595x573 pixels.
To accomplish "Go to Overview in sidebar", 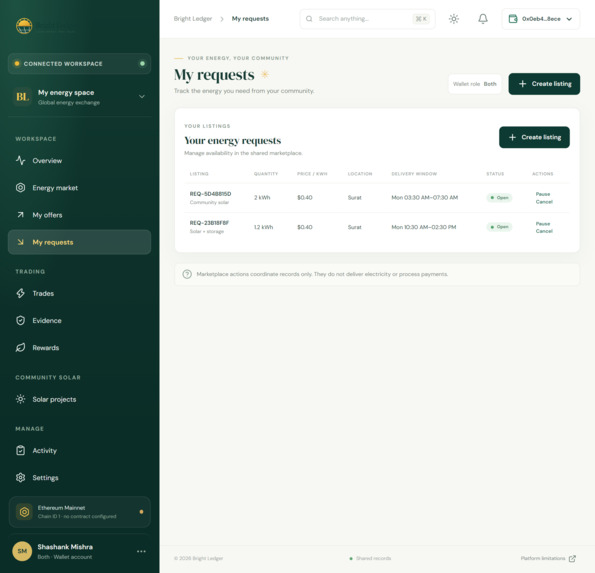I will click(79, 161).
